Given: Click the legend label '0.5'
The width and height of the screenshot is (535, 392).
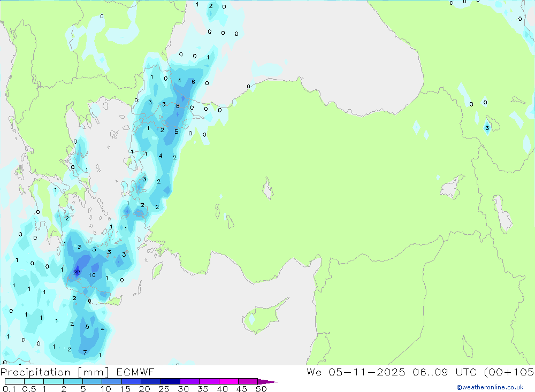Looking at the screenshot, I should coord(29,389).
